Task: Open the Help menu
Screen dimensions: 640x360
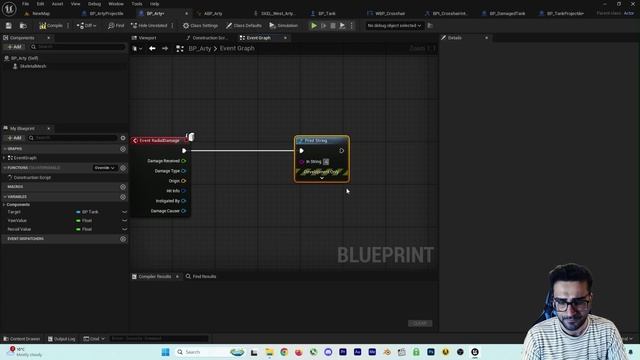Action: [x=154, y=4]
